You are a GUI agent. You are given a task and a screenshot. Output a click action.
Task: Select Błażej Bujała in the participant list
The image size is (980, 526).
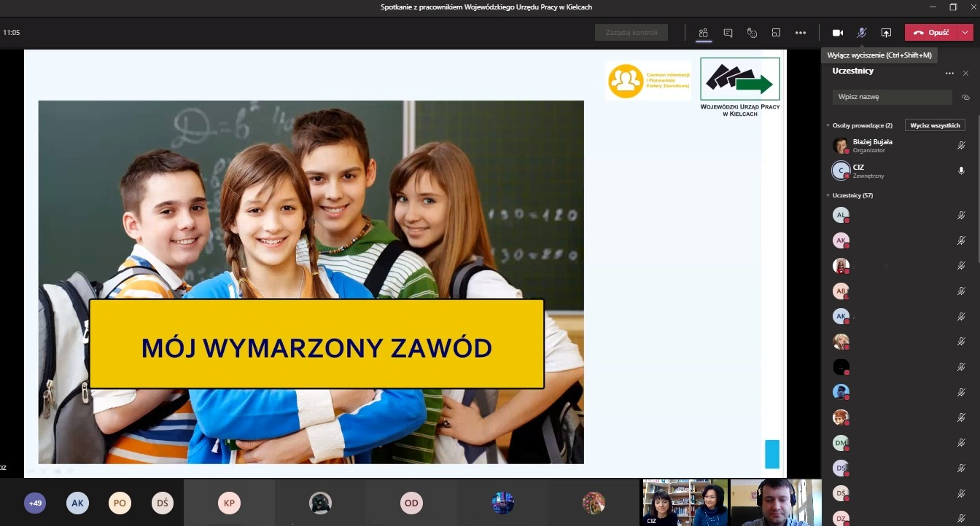point(873,146)
